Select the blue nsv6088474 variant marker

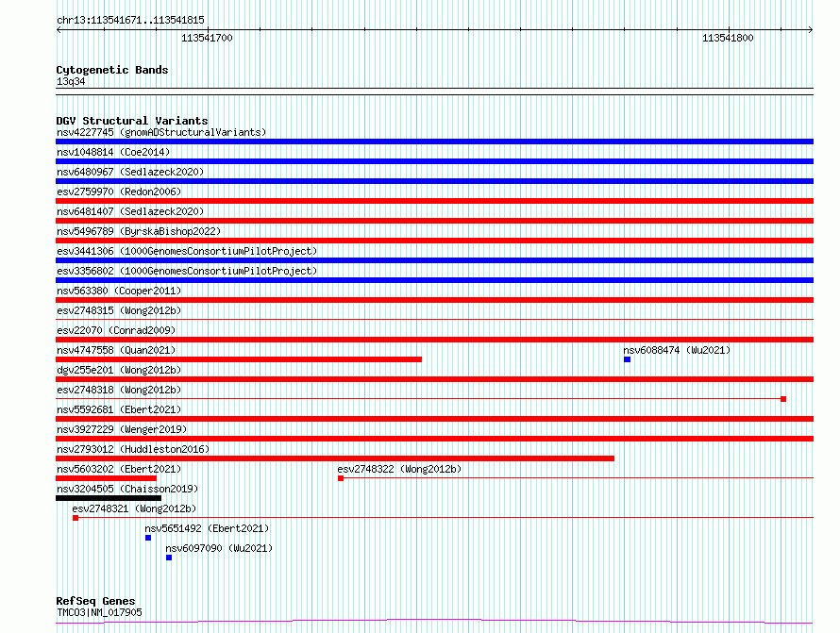click(628, 359)
